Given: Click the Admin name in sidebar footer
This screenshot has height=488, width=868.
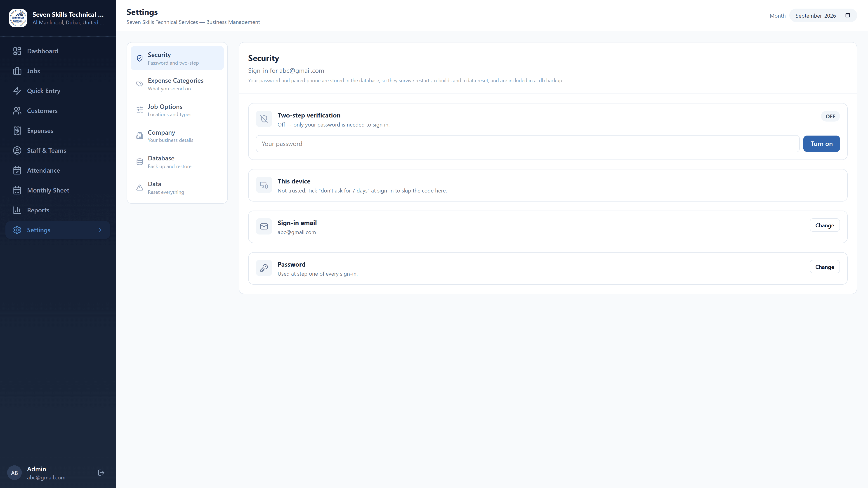Looking at the screenshot, I should (x=36, y=469).
